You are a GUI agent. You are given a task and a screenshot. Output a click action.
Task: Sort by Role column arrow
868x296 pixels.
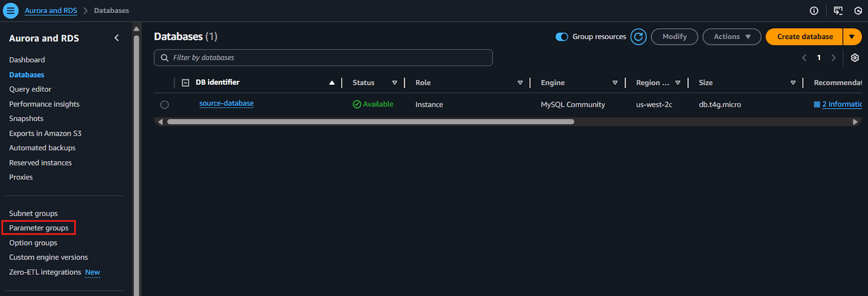click(x=520, y=83)
